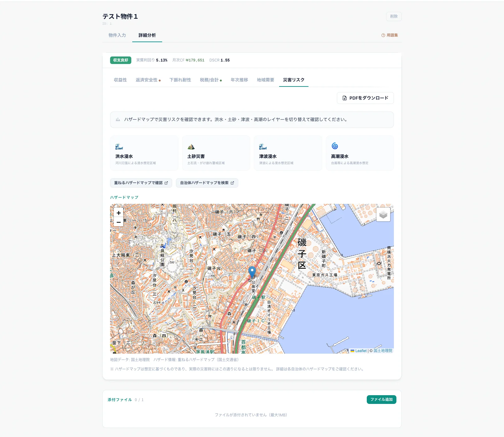Select the 高潮浸水 storm surge card

tap(360, 153)
